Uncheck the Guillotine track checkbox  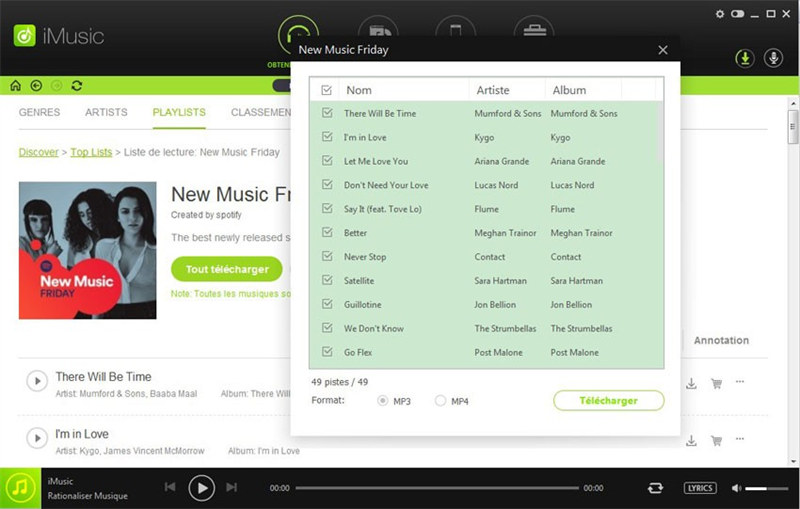(x=327, y=304)
